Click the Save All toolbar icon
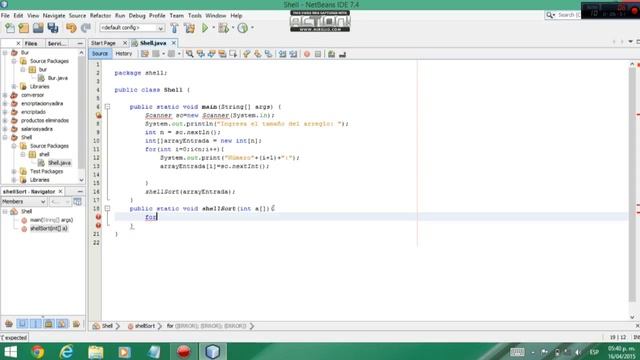640x360 pixels. [x=53, y=28]
